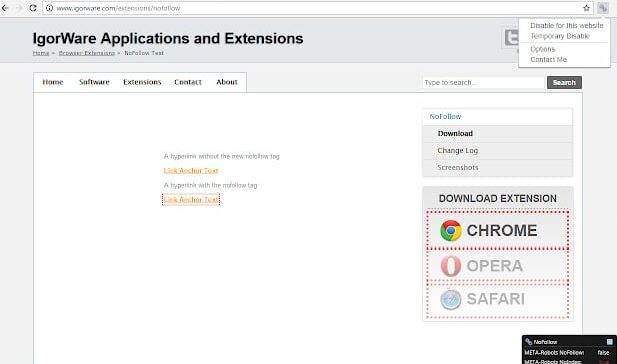Bookmark this page with the star icon
Image resolution: width=617 pixels, height=364 pixels.
click(x=586, y=8)
